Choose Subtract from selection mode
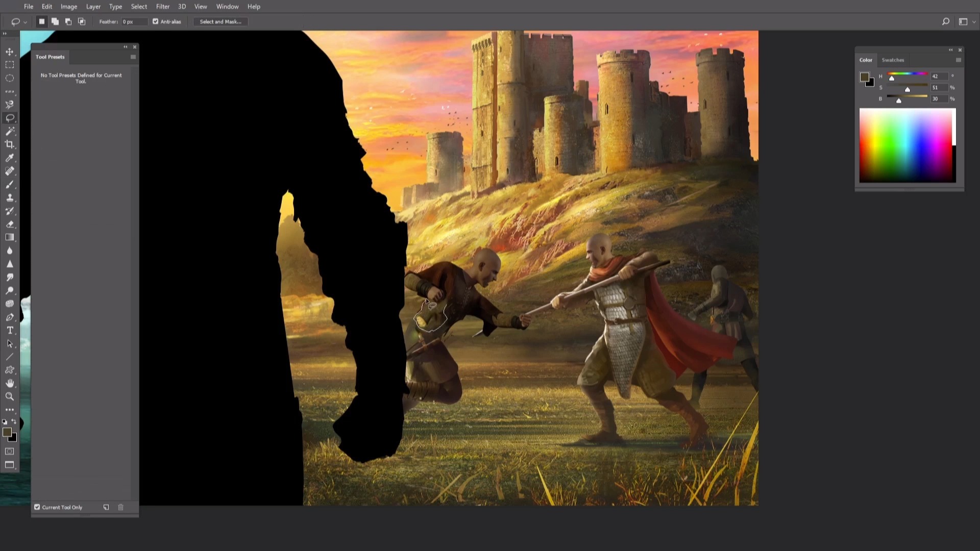The width and height of the screenshot is (980, 551). pos(68,21)
